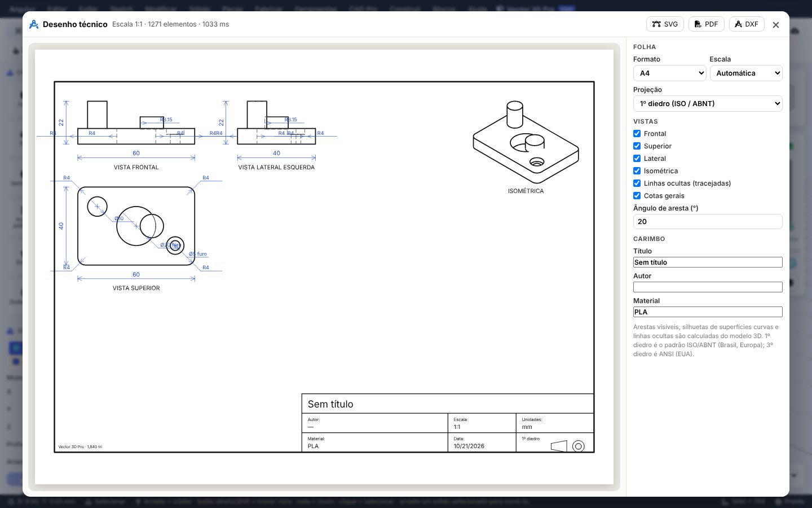The height and width of the screenshot is (508, 812).
Task: Click the Sem título heading in title block
Action: click(x=330, y=404)
